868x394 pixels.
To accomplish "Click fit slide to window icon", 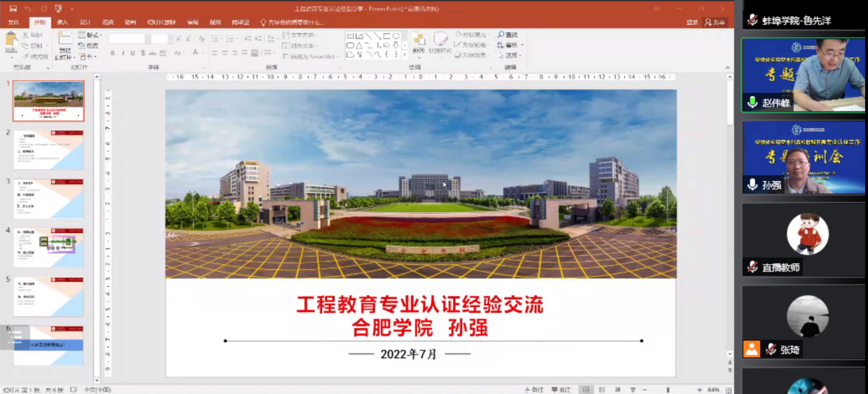I will (x=728, y=389).
